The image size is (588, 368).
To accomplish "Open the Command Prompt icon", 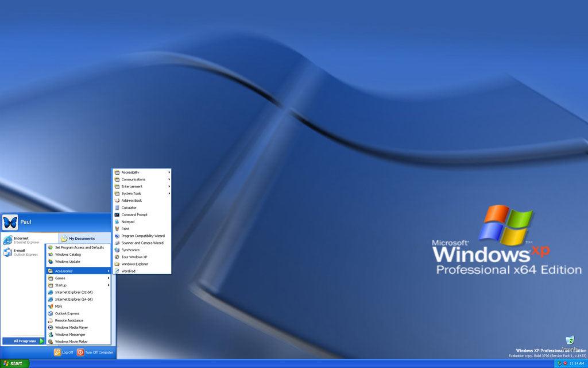I will point(117,215).
